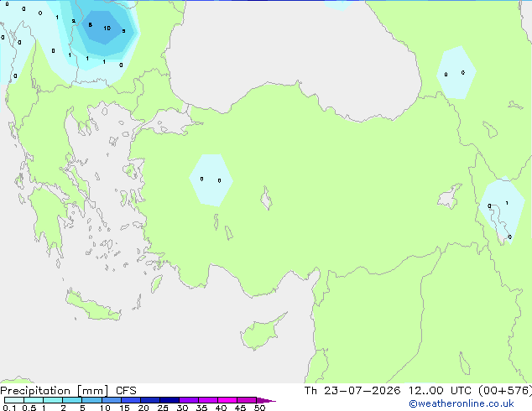
Task: Select the magenta swatch between 40 and 45
Action: 227,400
